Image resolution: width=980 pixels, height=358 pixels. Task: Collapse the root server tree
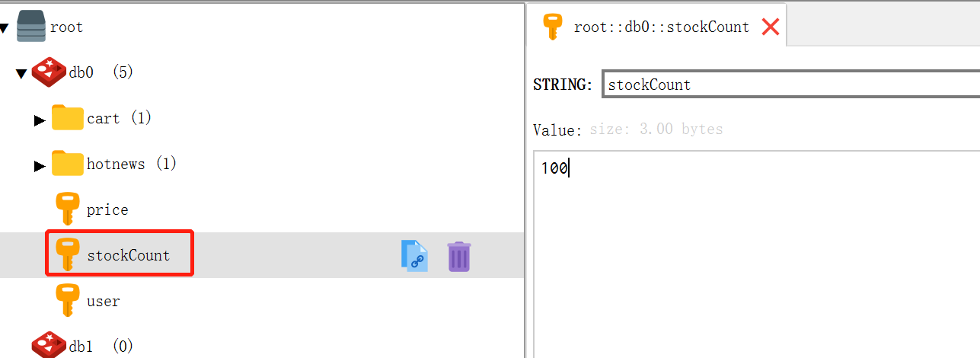tap(5, 28)
